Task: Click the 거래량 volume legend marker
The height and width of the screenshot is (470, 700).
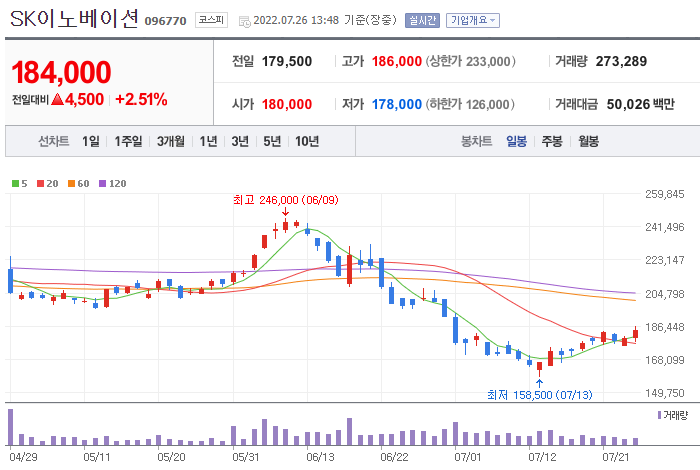Action: tap(659, 415)
